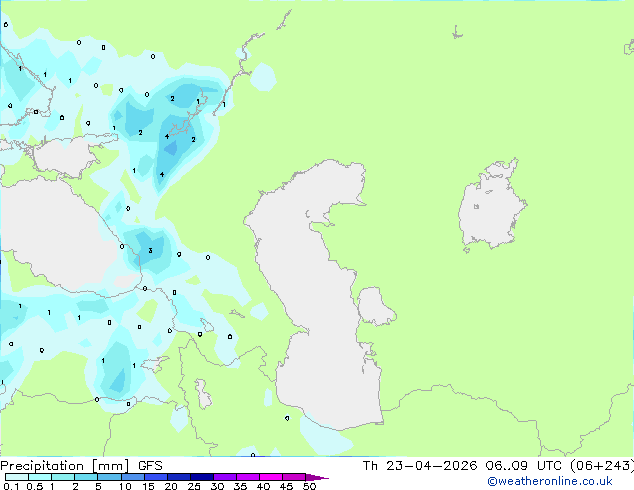Viewport: 634px width, 490px height.
Task: Click the '20' legend scale label
Action: pos(171,486)
